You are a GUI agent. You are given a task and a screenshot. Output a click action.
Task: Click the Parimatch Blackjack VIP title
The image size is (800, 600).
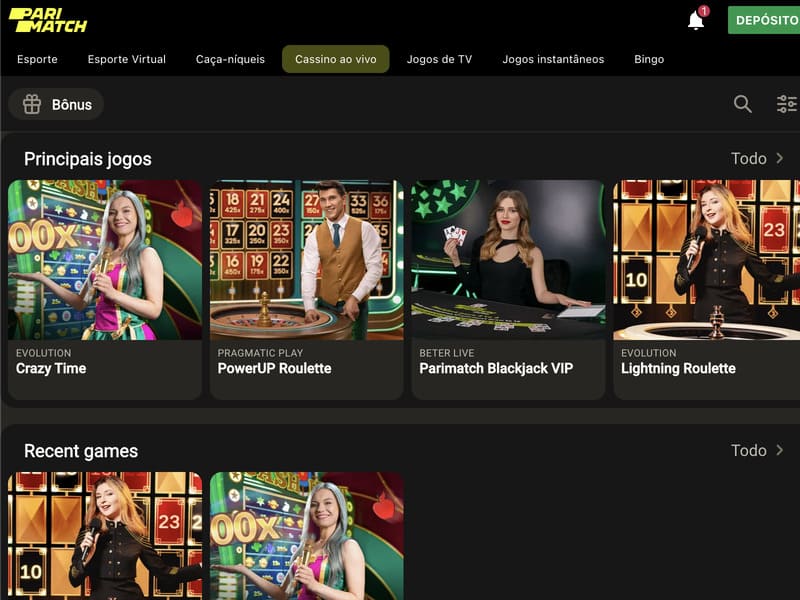pyautogui.click(x=496, y=368)
